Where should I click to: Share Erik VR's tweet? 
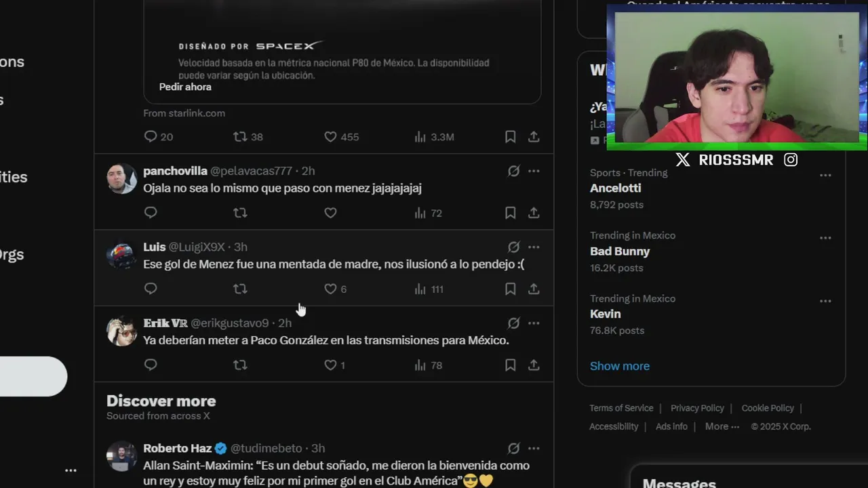click(534, 365)
